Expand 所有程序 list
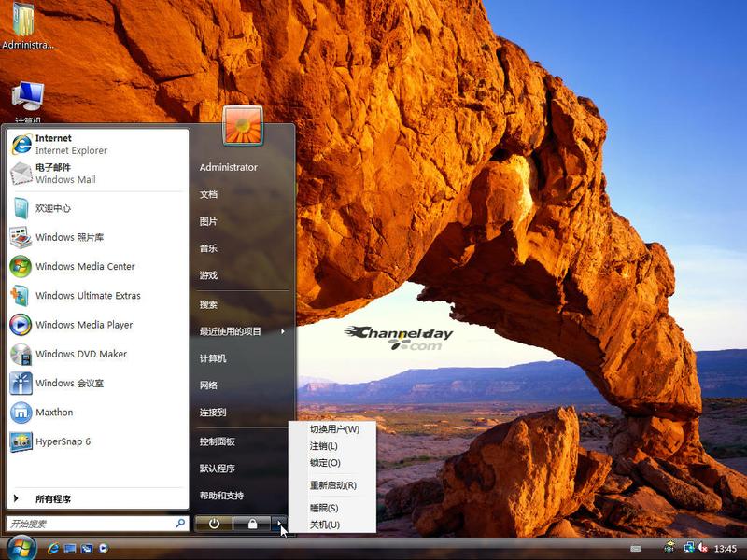Image resolution: width=747 pixels, height=560 pixels. [x=97, y=498]
